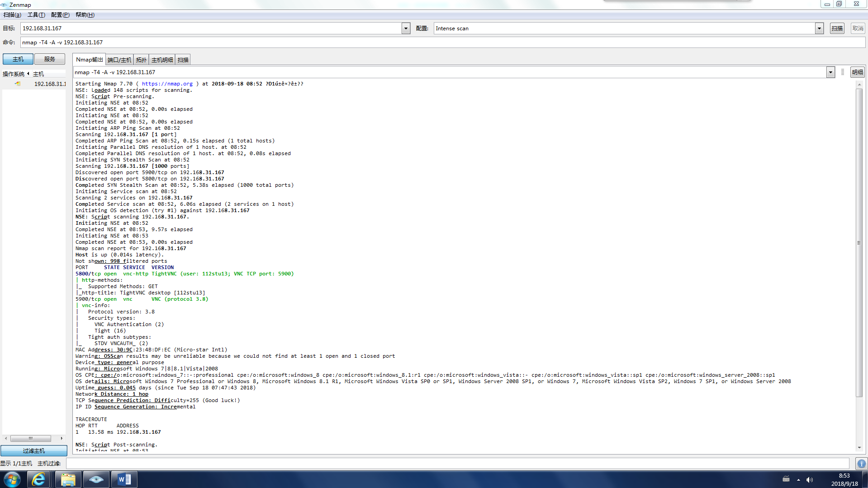Switch to the 拓扑 topology tab

pos(141,60)
